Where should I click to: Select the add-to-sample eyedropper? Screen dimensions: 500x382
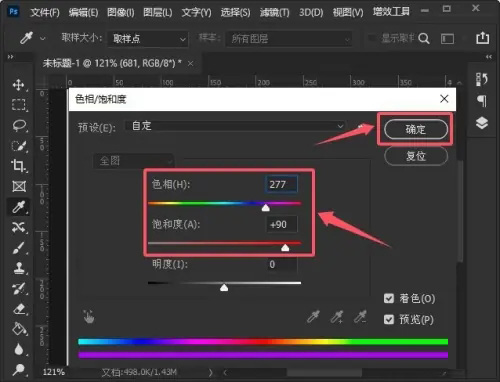point(337,317)
